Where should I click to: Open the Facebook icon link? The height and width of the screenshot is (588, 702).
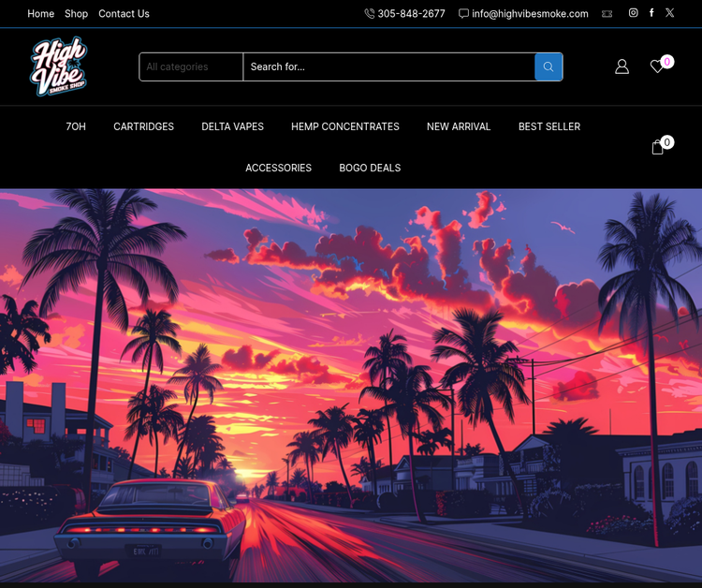tap(651, 13)
